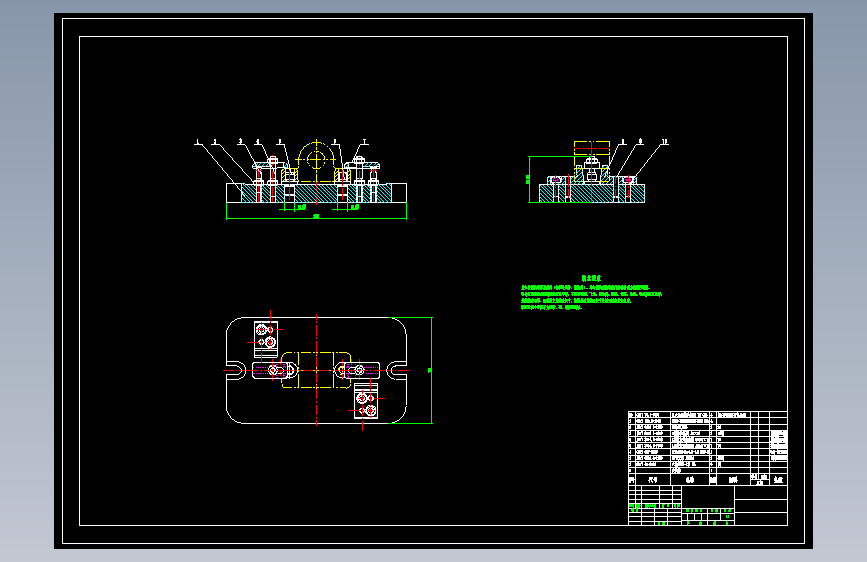
Task: Pick the green height dimension left of side view
Action: click(528, 179)
